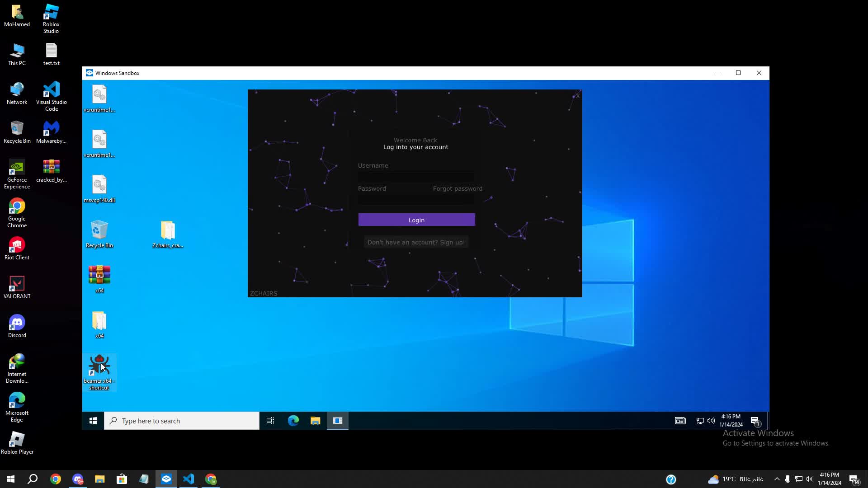Open Microsoft Edge from the sandbox taskbar
Screen dimensions: 868x488
(x=293, y=421)
